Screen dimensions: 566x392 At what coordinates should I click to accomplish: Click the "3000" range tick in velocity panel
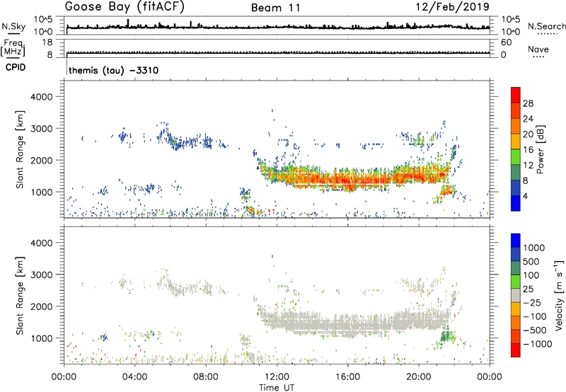[41, 275]
